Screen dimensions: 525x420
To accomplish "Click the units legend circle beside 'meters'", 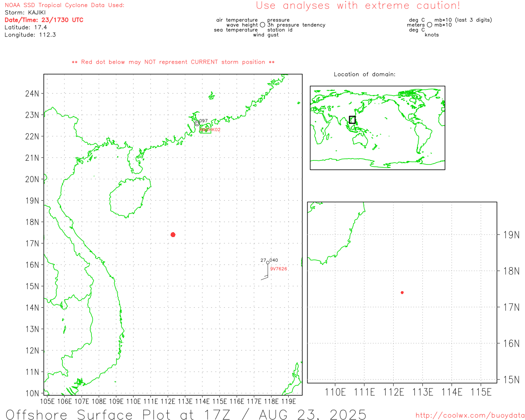I will [429, 25].
